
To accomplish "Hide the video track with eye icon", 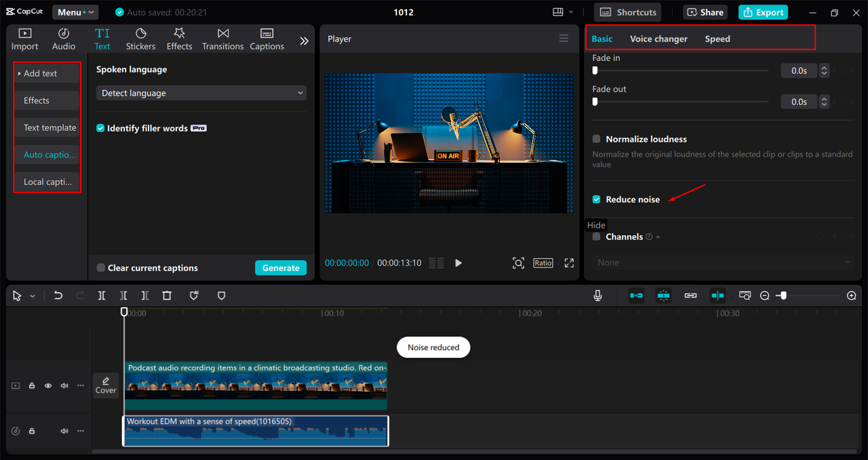I will (48, 385).
